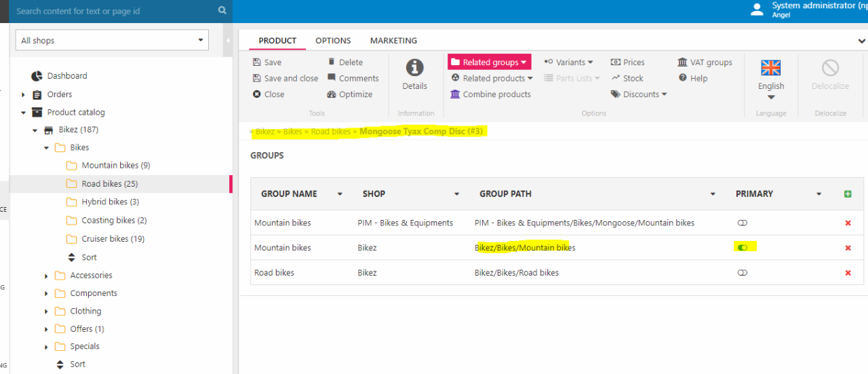Click the Optimize tool icon
This screenshot has height=374, width=868.
[x=332, y=94]
